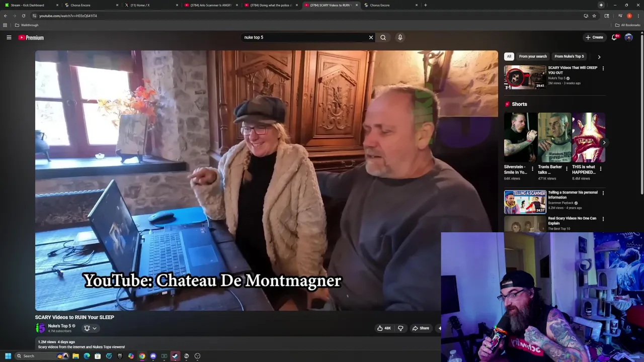This screenshot has width=644, height=362.
Task: Open the All Bookmarks folder
Action: (627, 25)
